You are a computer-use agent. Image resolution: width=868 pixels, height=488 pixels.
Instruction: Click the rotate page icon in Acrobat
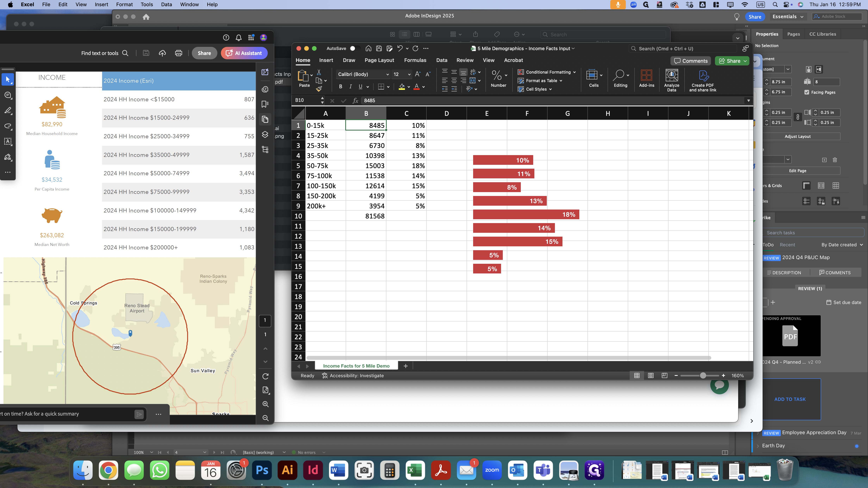[x=265, y=376]
